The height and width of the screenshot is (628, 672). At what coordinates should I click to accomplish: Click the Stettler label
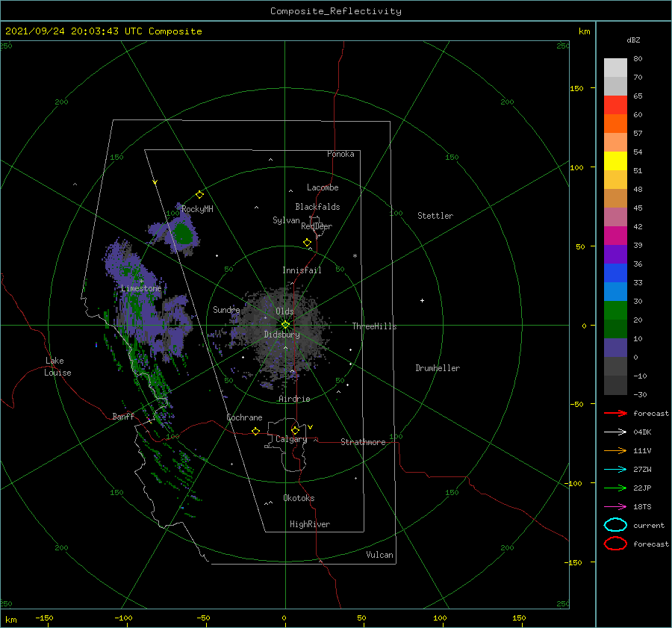pos(435,216)
